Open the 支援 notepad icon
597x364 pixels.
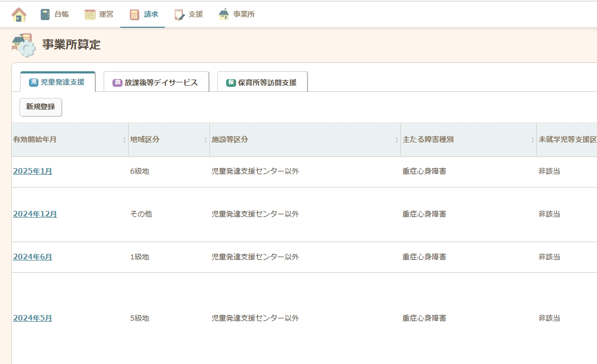[179, 14]
